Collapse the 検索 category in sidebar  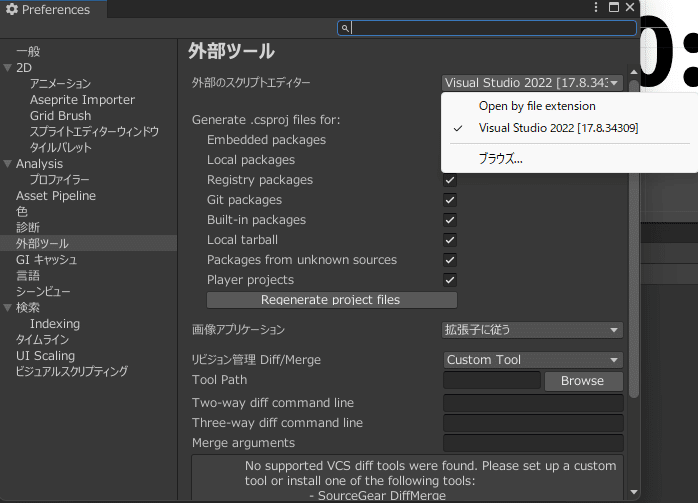point(8,308)
